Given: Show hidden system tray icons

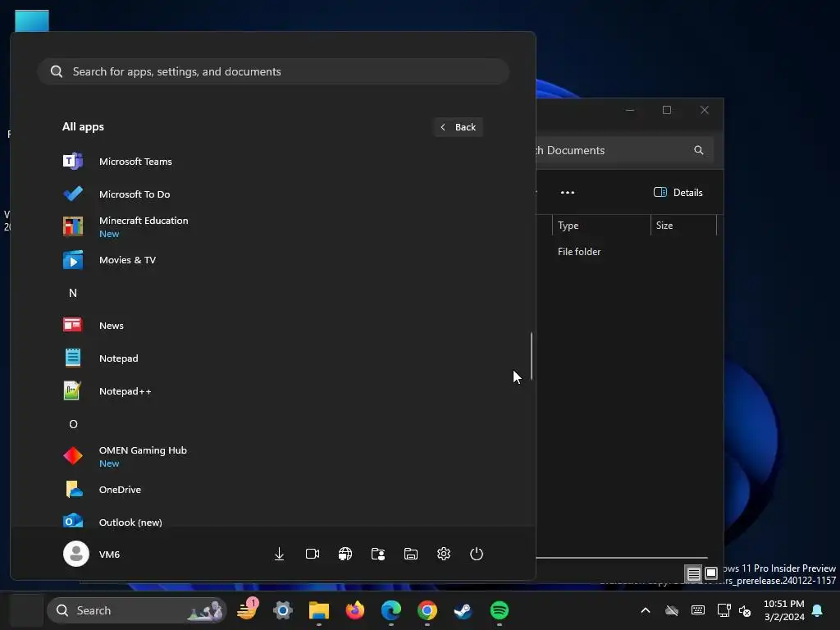Looking at the screenshot, I should pos(646,610).
